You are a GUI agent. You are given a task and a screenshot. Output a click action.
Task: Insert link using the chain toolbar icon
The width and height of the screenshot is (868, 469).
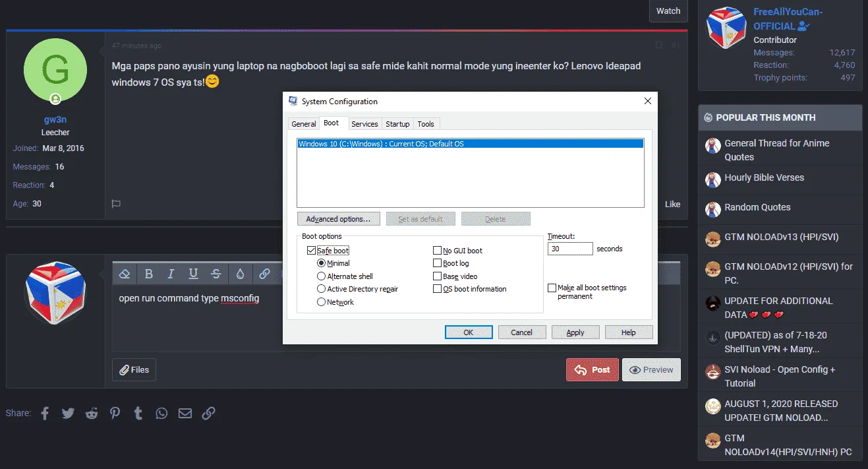[264, 274]
